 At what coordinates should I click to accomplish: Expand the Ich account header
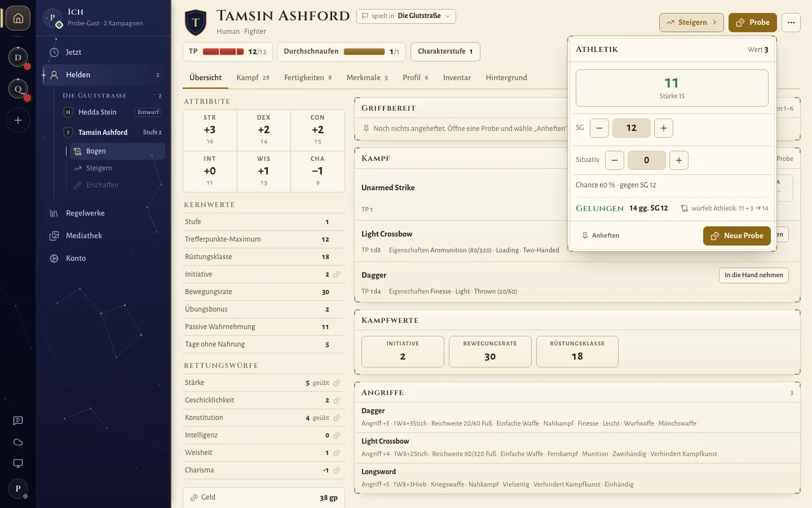(x=104, y=18)
